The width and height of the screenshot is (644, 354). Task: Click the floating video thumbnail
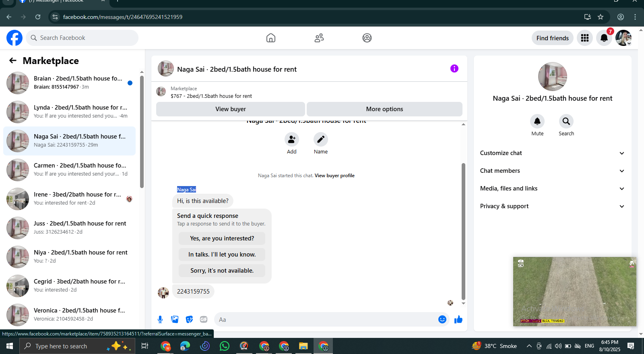click(575, 292)
